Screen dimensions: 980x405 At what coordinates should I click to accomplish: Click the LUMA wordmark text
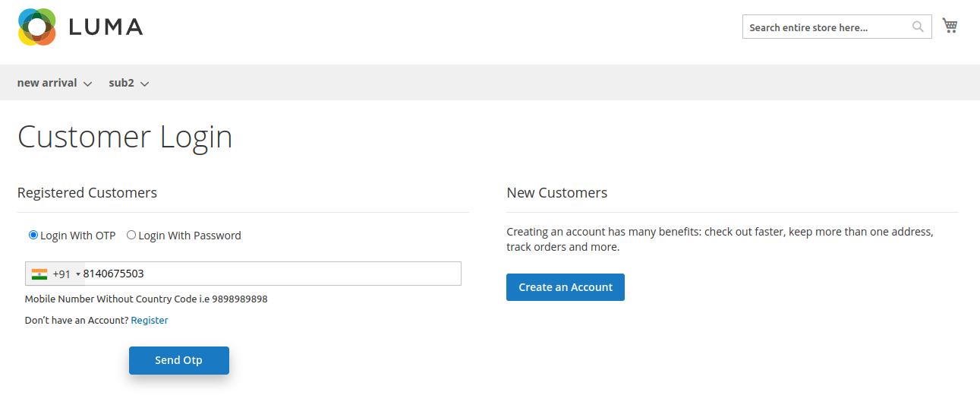point(106,27)
